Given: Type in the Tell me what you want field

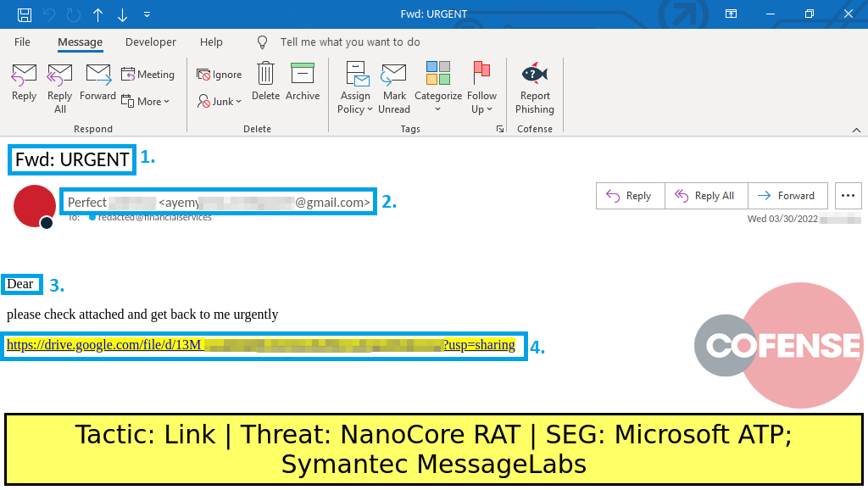Looking at the screenshot, I should pyautogui.click(x=350, y=42).
